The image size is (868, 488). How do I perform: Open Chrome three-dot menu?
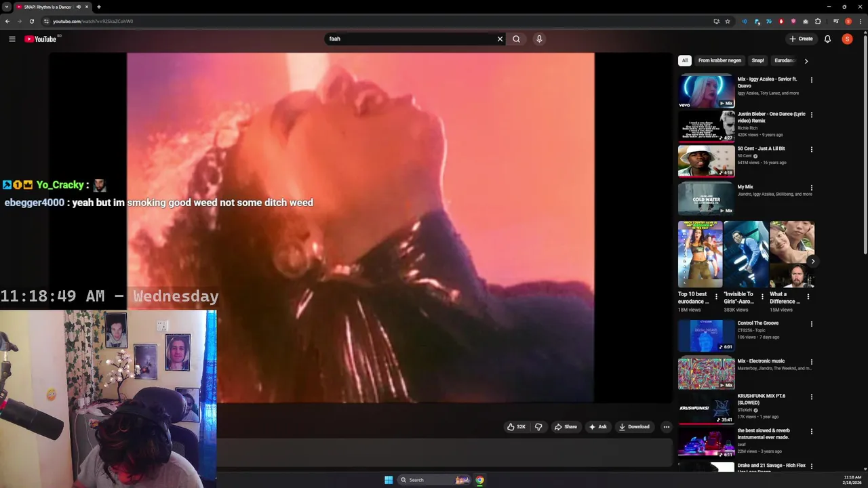point(860,21)
